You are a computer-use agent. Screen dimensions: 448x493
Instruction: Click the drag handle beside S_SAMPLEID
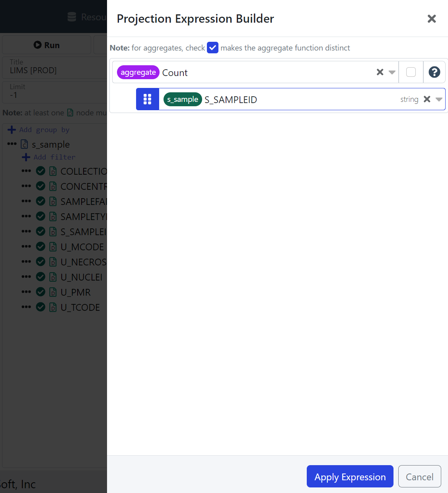148,99
